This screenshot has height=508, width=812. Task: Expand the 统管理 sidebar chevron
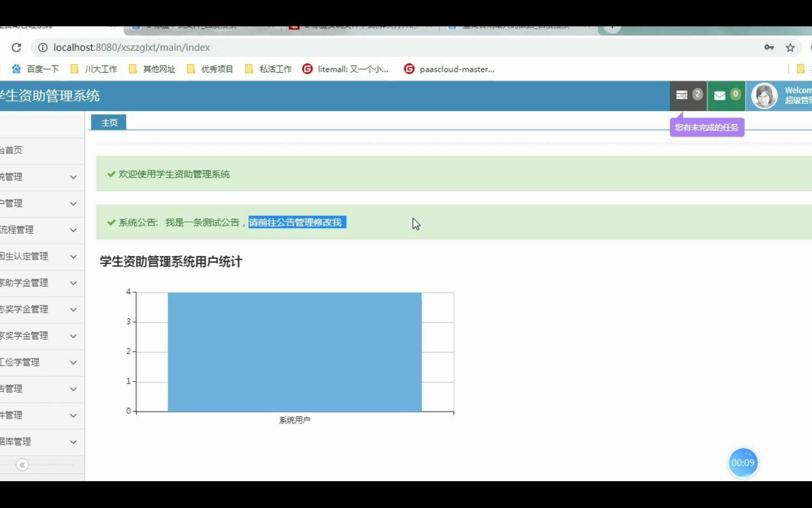click(x=73, y=177)
